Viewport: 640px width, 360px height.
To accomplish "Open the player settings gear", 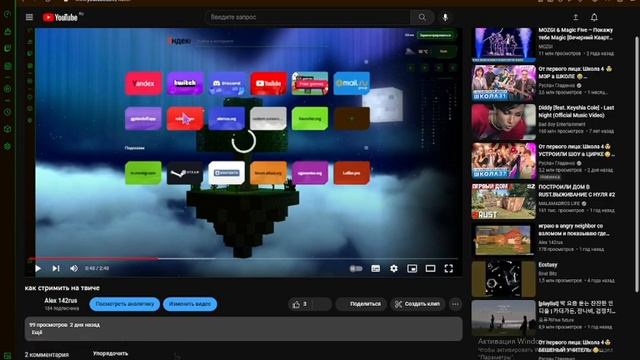I will tap(394, 269).
